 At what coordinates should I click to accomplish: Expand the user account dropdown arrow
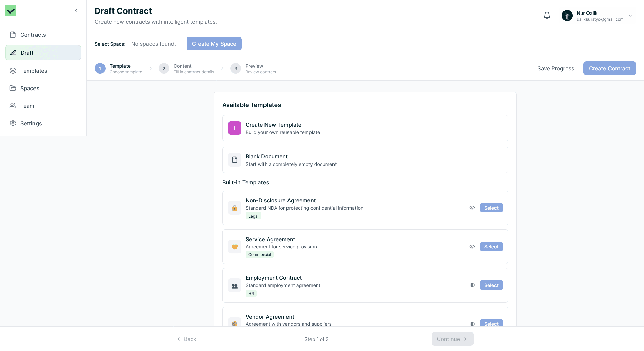pos(630,16)
